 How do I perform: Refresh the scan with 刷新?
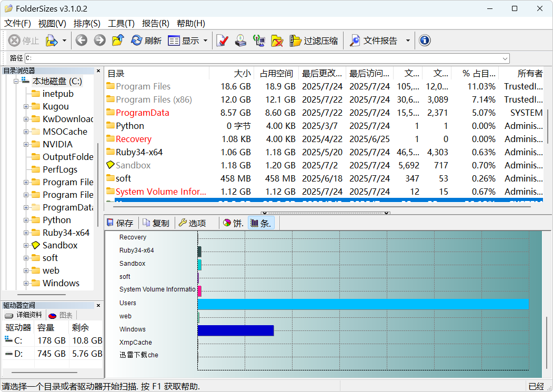(146, 41)
